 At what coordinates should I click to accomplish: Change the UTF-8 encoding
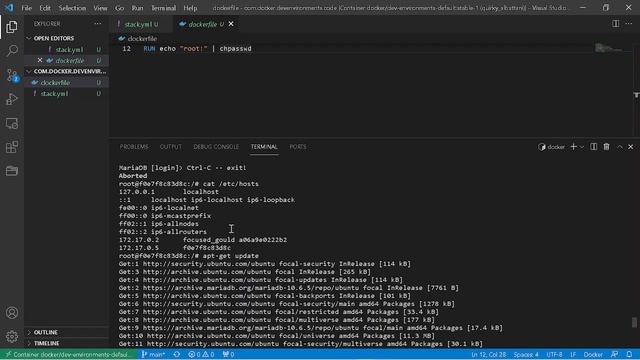(554, 354)
